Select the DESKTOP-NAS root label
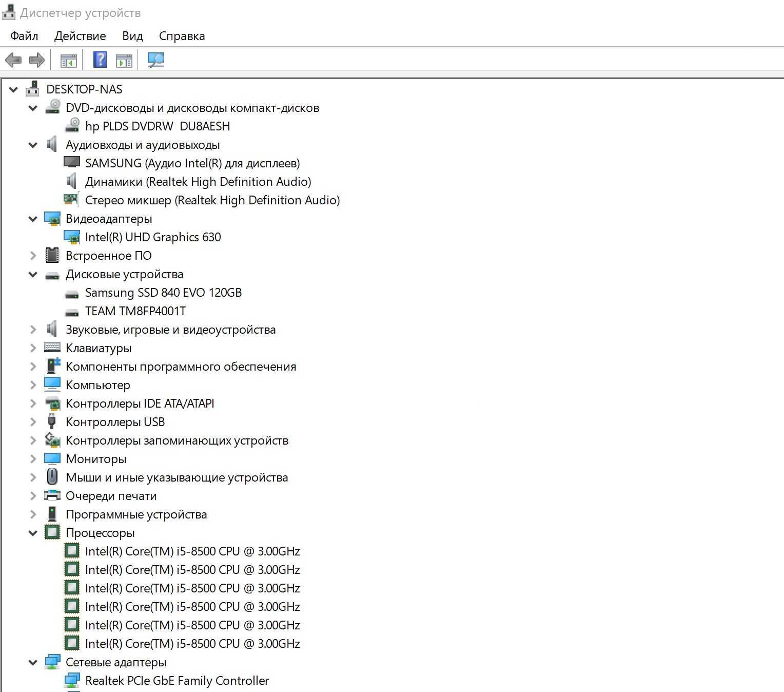Image resolution: width=784 pixels, height=692 pixels. [84, 89]
